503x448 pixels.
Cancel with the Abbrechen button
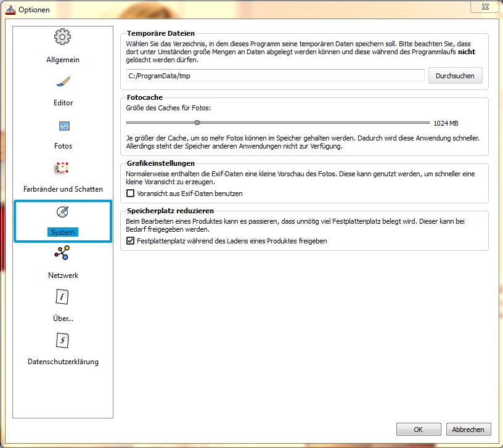[468, 430]
